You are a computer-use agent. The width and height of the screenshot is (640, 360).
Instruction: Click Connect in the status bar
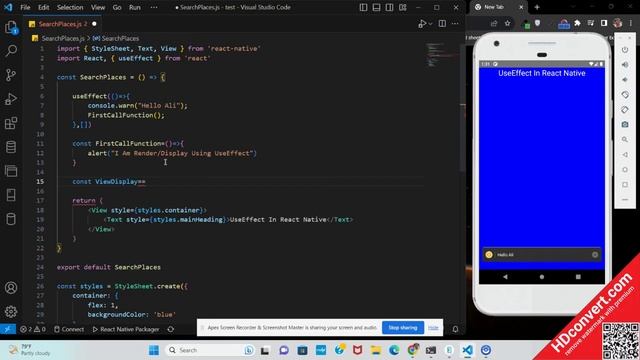[69, 329]
